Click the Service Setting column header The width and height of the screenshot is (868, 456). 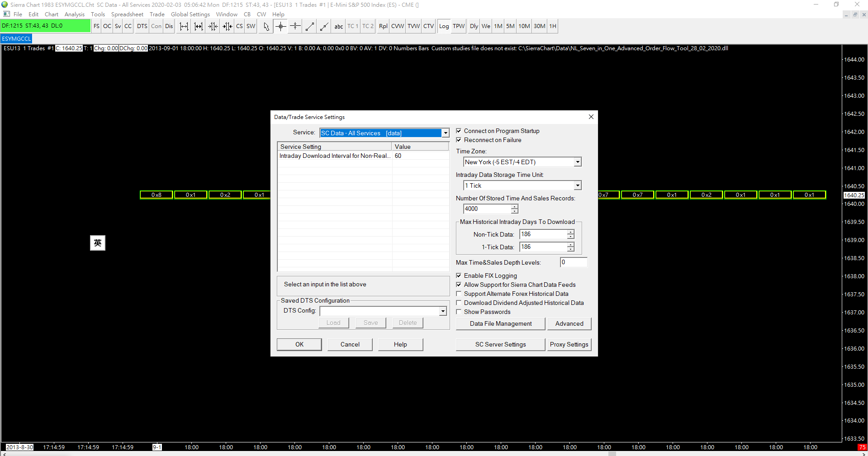click(335, 147)
